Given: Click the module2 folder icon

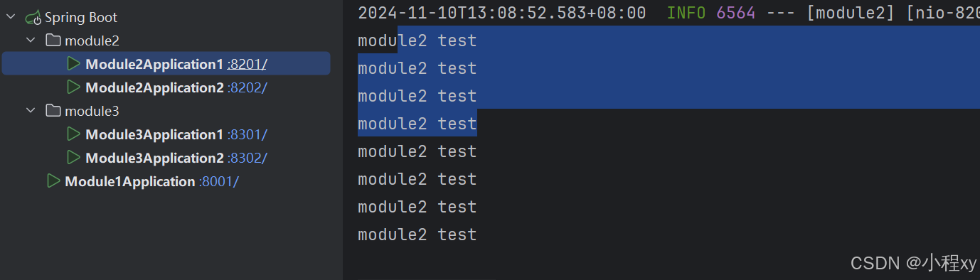Looking at the screenshot, I should pos(53,41).
